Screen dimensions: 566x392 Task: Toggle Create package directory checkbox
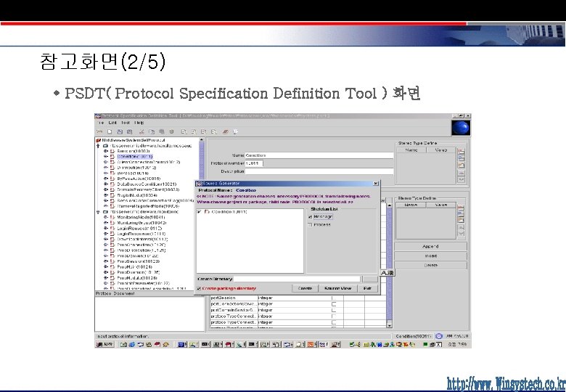pyautogui.click(x=199, y=289)
